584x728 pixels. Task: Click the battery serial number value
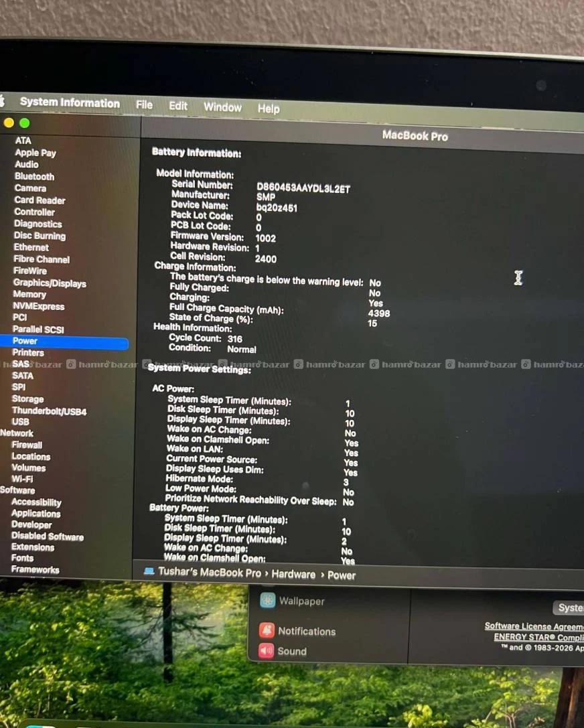(x=303, y=188)
